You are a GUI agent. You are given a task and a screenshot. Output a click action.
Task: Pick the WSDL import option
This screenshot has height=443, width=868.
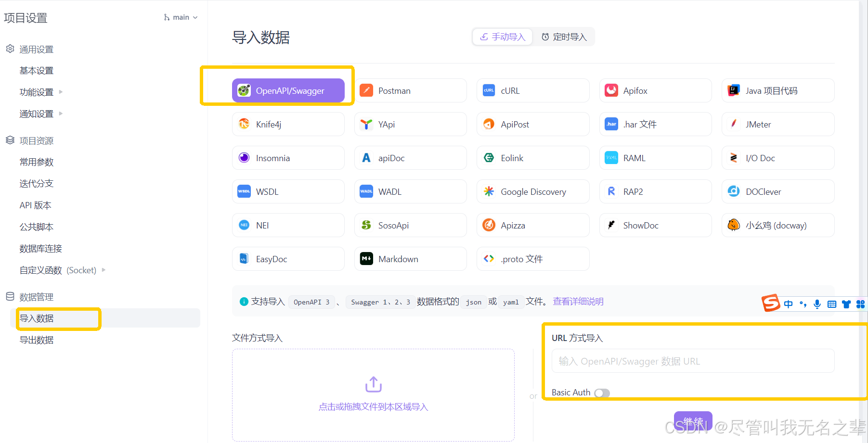(x=288, y=191)
